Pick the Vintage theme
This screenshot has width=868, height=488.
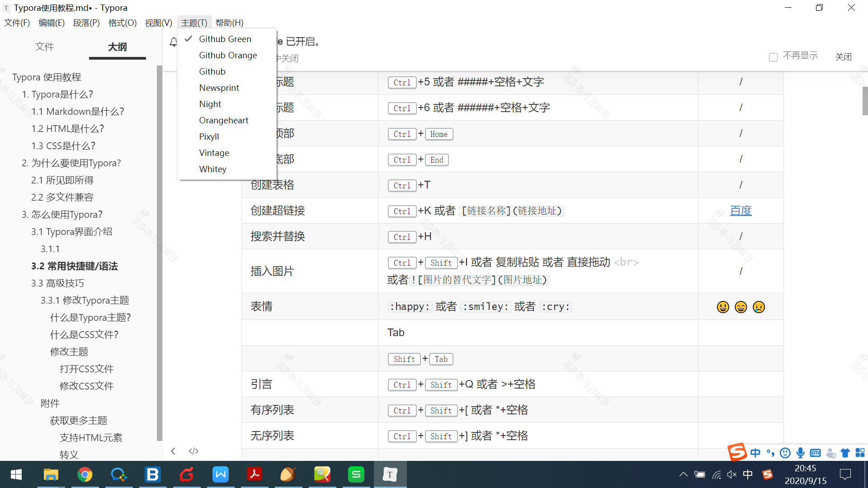[x=227, y=153]
